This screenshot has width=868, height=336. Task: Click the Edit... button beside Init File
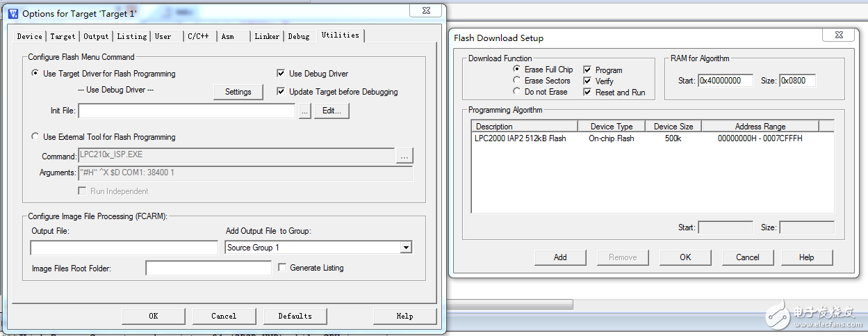[x=331, y=111]
